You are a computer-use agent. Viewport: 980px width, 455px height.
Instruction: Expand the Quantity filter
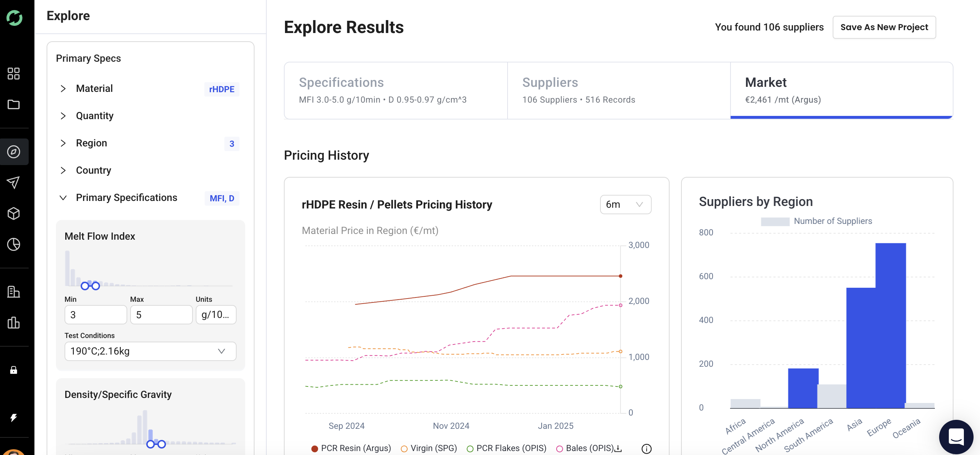pos(63,116)
